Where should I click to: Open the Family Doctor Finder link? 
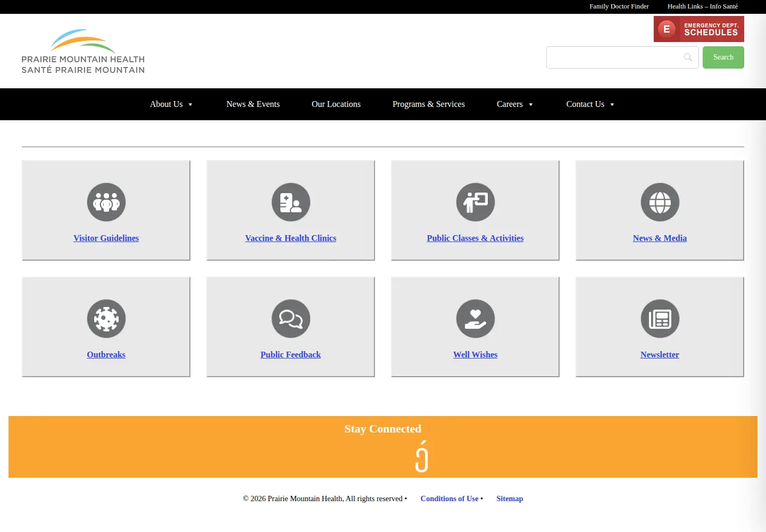pos(619,6)
